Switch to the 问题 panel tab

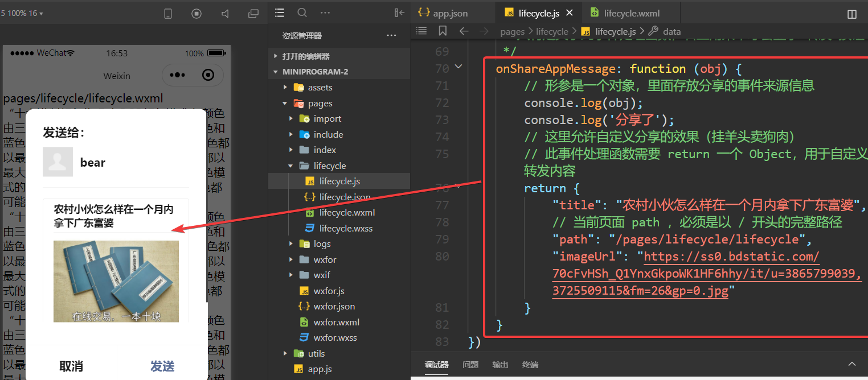pyautogui.click(x=470, y=365)
